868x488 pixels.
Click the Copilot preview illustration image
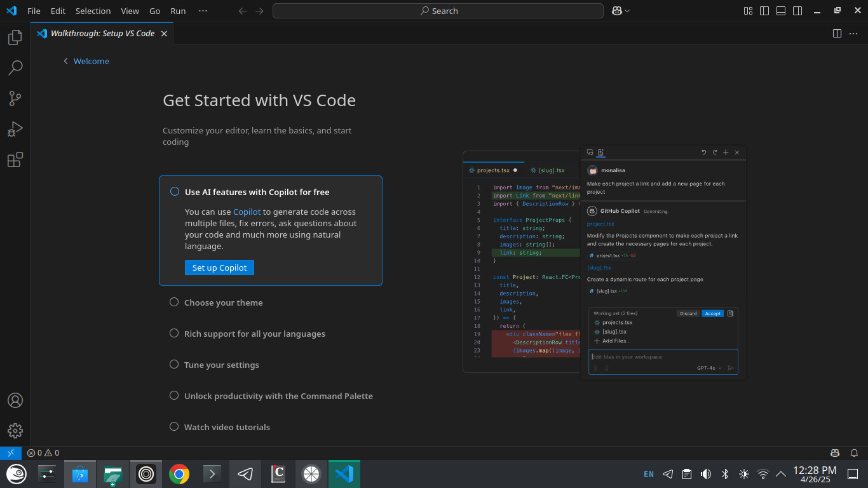[x=604, y=262]
